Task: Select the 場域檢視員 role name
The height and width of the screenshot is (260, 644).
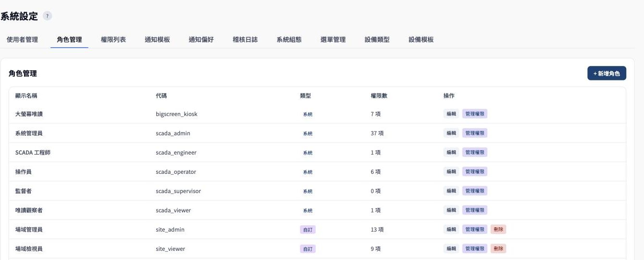Action: point(29,249)
